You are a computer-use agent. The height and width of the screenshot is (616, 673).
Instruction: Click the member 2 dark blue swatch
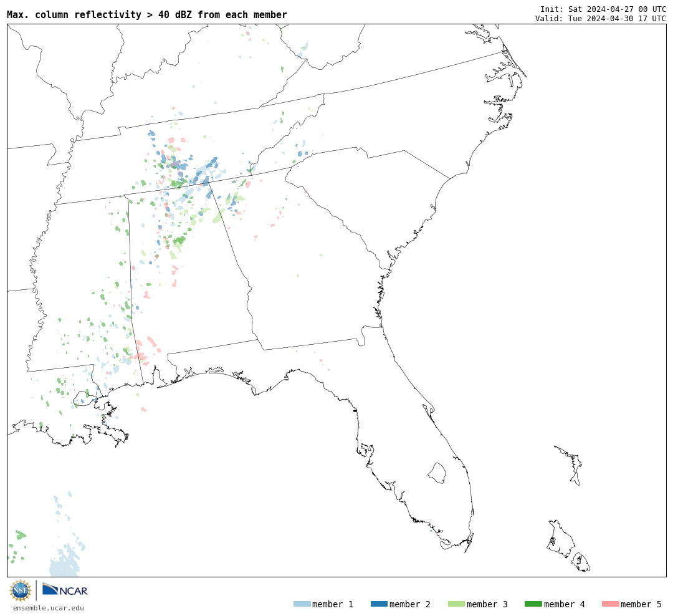(379, 604)
